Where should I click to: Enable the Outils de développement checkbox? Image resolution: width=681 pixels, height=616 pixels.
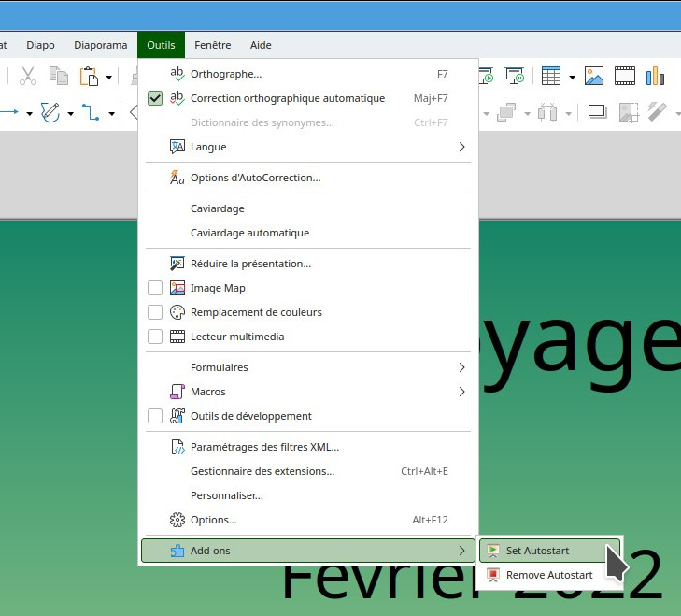(155, 416)
